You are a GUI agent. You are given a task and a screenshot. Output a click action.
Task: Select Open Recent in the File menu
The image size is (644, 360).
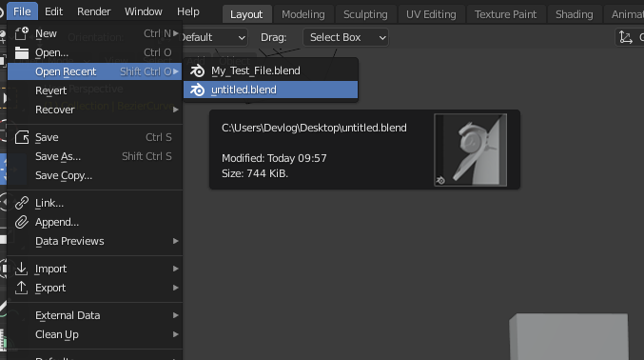point(95,71)
